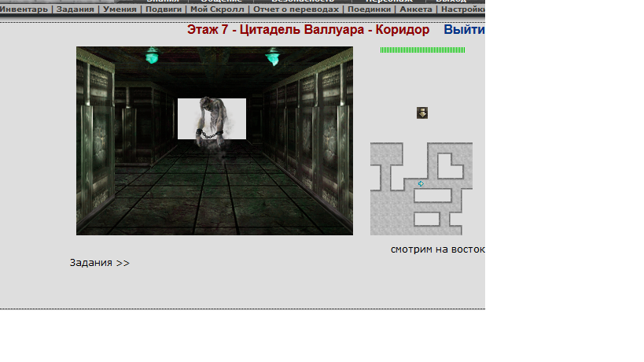
Task: Open the Инвентарь menu
Action: (x=24, y=9)
